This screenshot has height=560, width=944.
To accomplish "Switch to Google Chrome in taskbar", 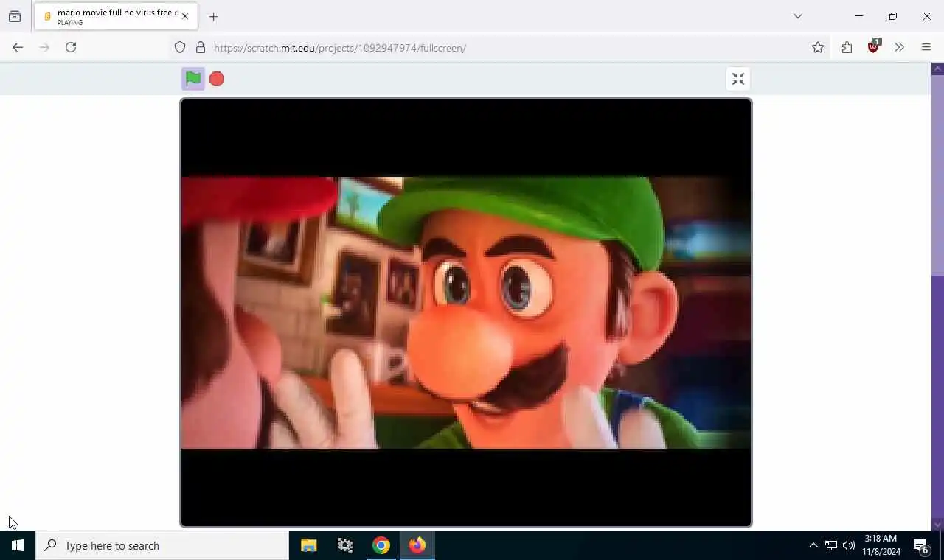I will pos(381,545).
